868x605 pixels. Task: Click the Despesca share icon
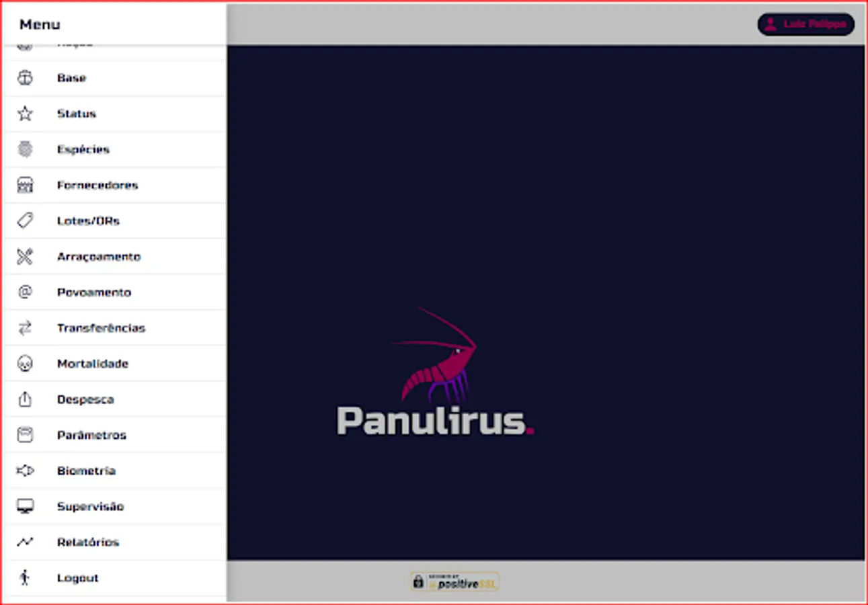pyautogui.click(x=25, y=399)
